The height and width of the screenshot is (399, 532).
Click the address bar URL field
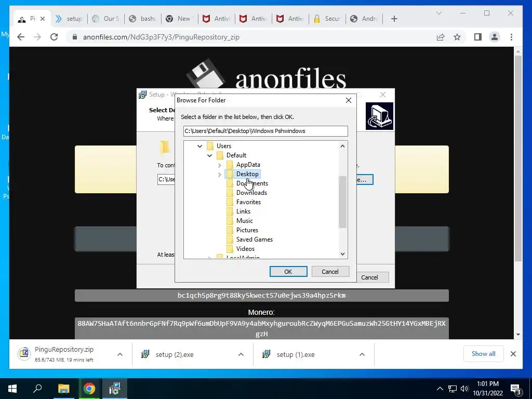click(251, 37)
